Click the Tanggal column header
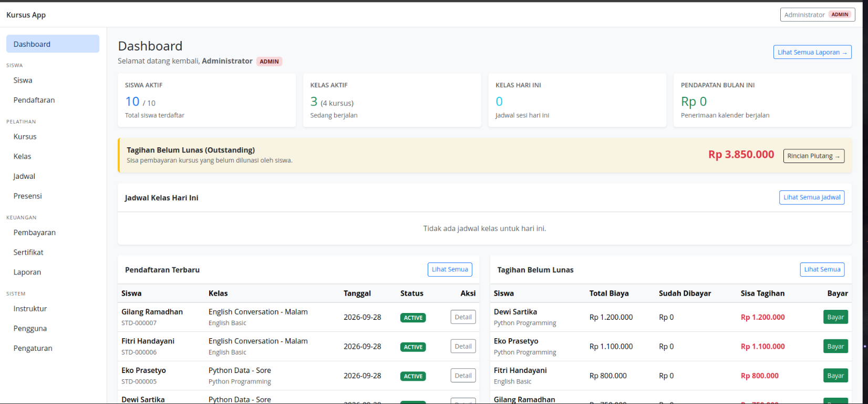 pos(357,294)
